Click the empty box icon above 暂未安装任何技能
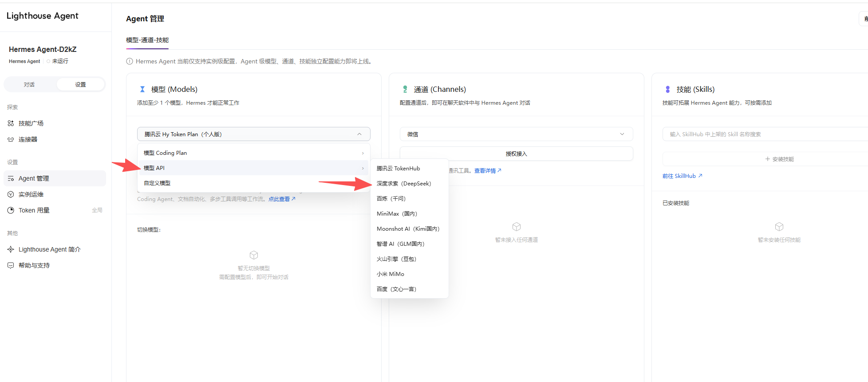 click(x=779, y=227)
